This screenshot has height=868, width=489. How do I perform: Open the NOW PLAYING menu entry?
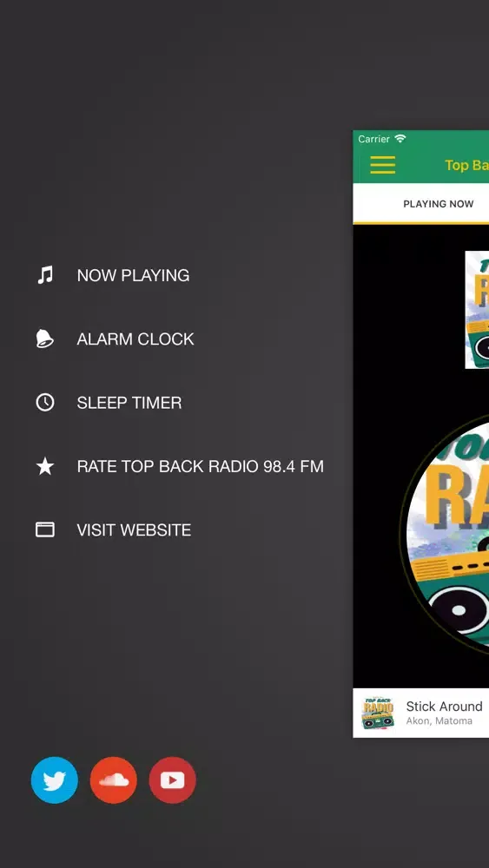(133, 275)
